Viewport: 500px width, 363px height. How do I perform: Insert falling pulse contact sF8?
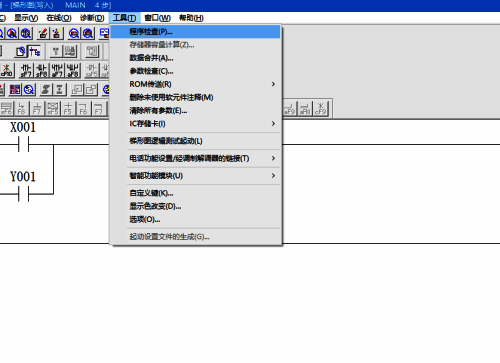click(x=41, y=70)
